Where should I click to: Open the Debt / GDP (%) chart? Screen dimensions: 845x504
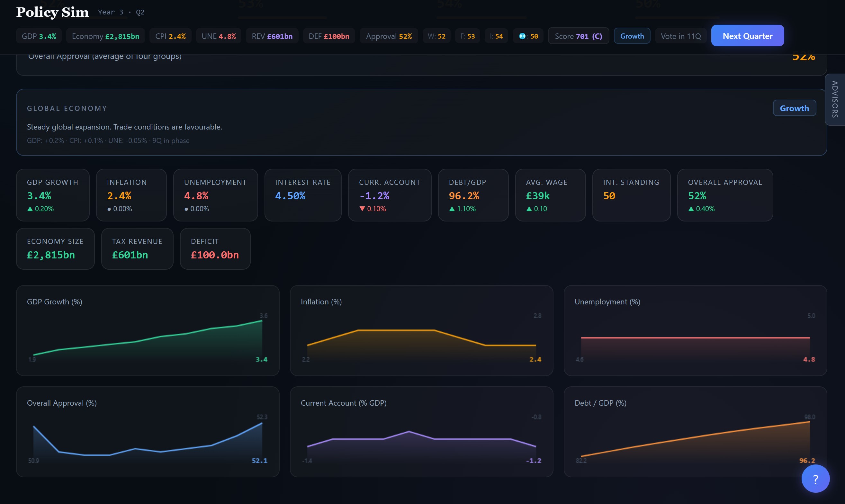click(695, 431)
